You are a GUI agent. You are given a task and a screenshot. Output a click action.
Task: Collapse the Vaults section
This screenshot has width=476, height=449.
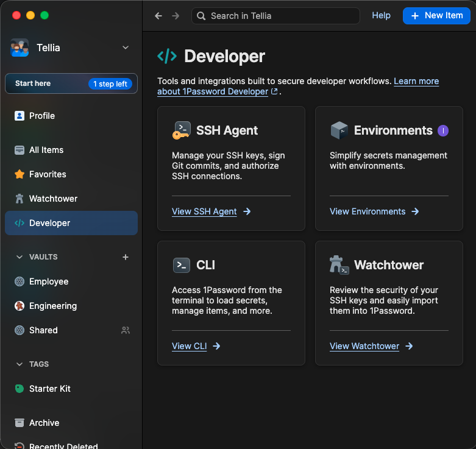pos(20,257)
